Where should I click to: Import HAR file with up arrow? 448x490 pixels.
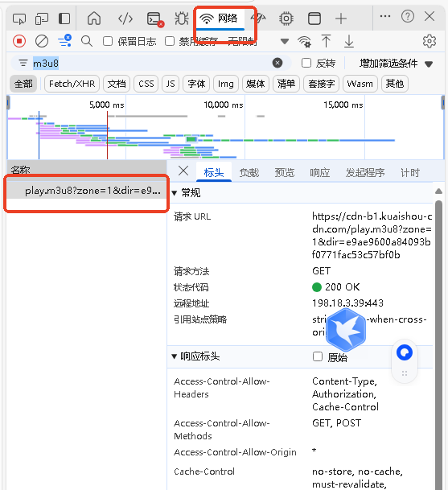point(326,41)
